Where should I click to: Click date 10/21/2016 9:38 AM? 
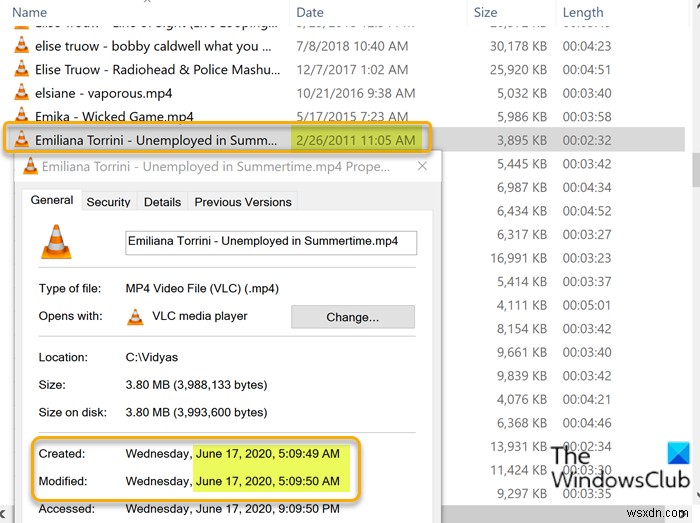(x=356, y=93)
